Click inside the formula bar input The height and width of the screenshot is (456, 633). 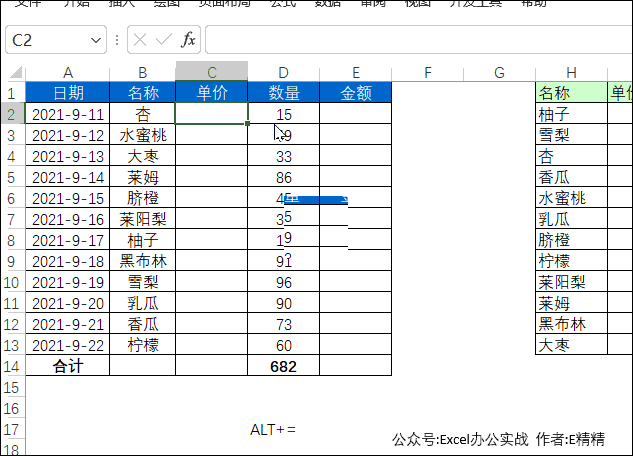click(419, 40)
